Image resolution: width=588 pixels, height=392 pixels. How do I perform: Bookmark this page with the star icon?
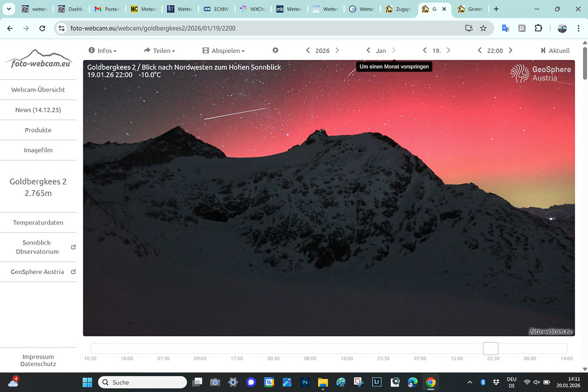coord(483,28)
